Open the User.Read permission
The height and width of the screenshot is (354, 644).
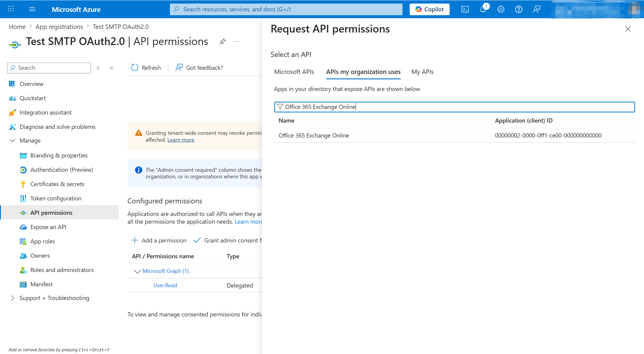click(x=165, y=285)
